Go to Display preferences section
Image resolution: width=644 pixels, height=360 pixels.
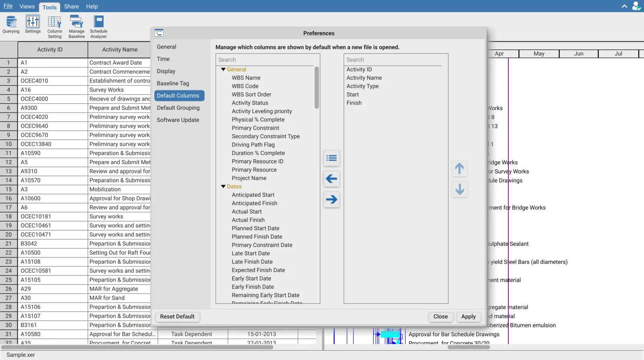166,71
